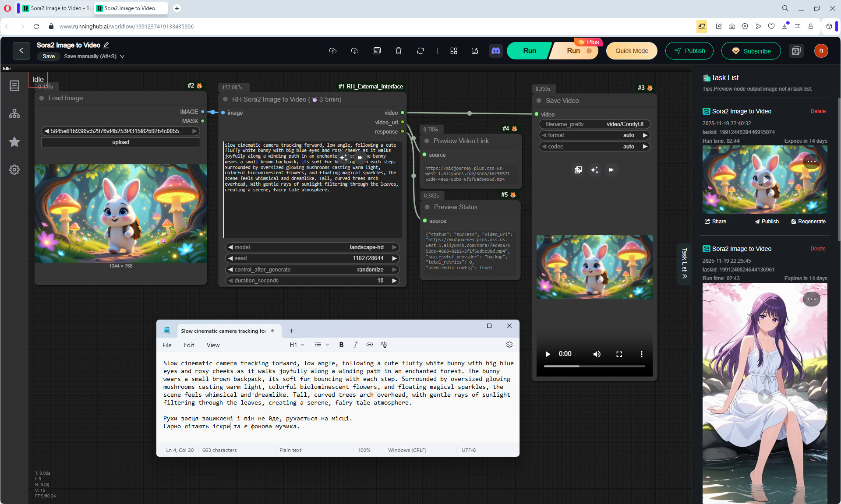
Task: Open the Discord icon button
Action: click(x=496, y=51)
